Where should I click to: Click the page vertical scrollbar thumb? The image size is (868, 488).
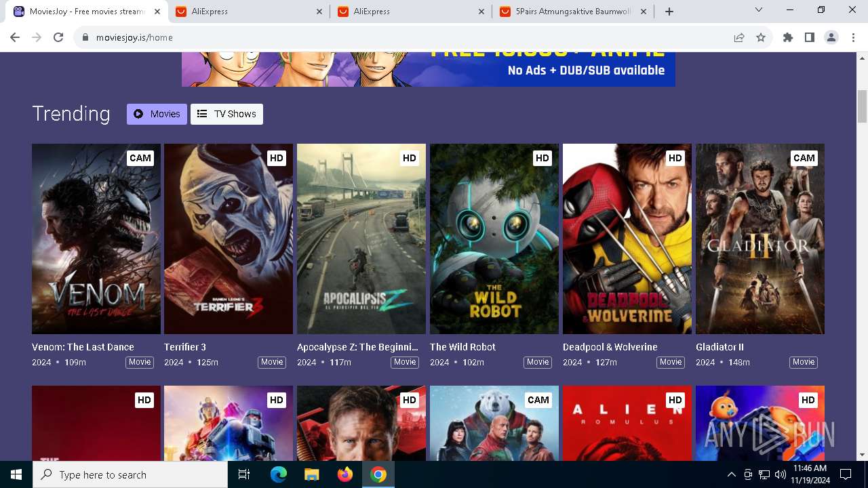point(863,106)
